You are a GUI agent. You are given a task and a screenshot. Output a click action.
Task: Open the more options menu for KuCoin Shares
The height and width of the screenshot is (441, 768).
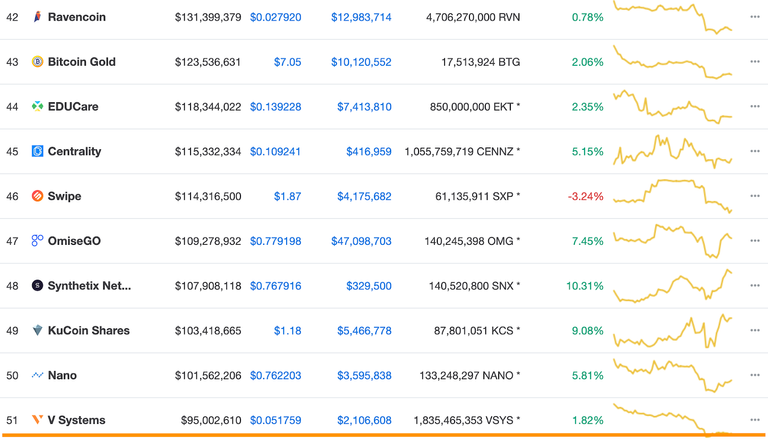(755, 330)
